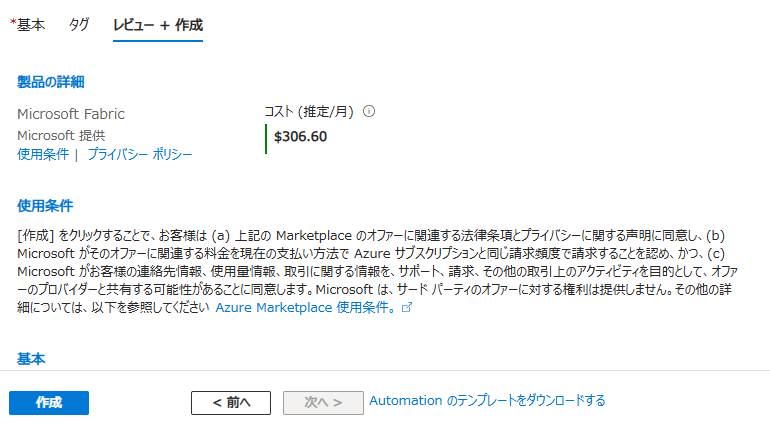Click the $306.60 estimated cost value
Screen dimensions: 770x443
click(x=300, y=137)
